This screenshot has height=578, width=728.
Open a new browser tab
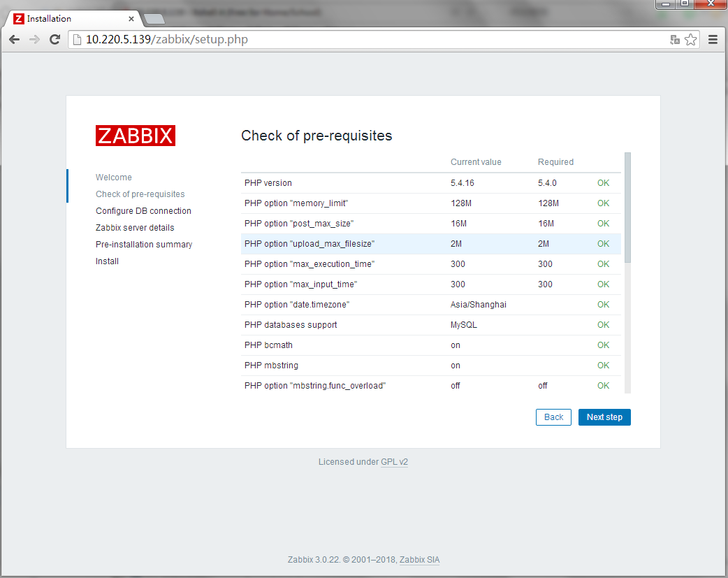pyautogui.click(x=154, y=19)
